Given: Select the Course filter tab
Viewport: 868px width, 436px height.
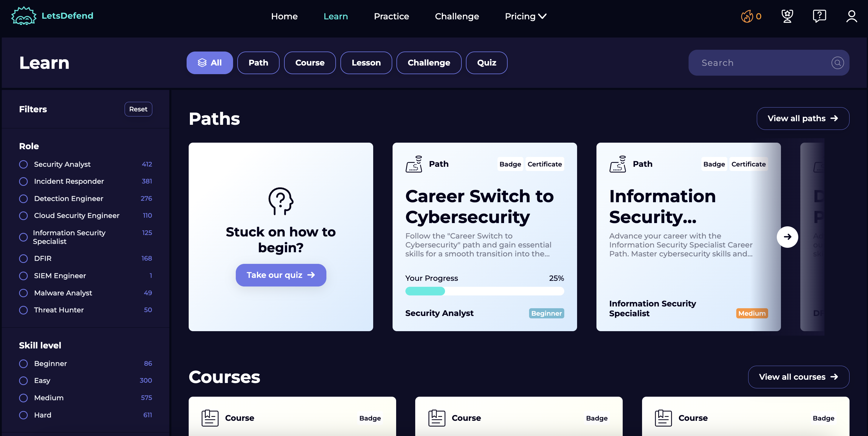Looking at the screenshot, I should [x=310, y=63].
